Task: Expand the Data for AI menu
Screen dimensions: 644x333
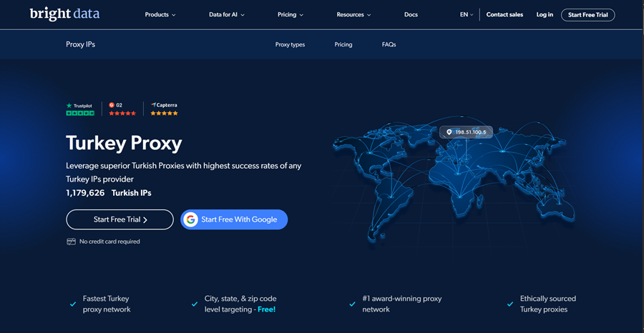Action: pos(227,15)
